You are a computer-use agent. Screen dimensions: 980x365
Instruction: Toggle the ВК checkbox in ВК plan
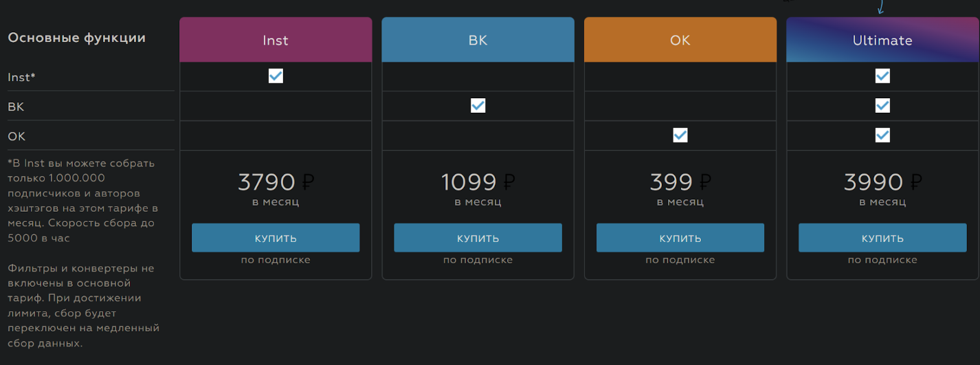click(x=478, y=105)
